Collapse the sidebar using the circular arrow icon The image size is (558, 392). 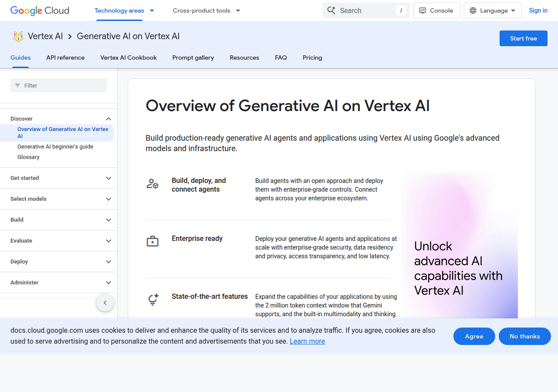[105, 302]
